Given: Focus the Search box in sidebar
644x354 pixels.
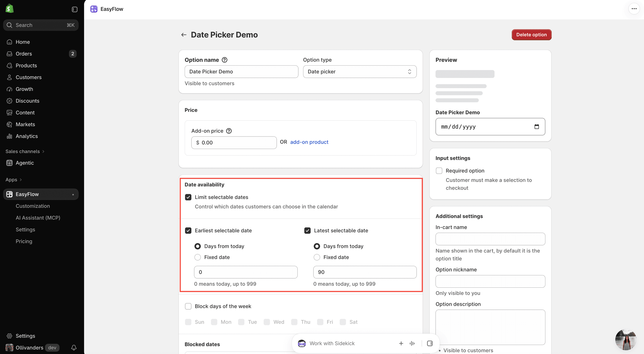Looking at the screenshot, I should click(41, 25).
